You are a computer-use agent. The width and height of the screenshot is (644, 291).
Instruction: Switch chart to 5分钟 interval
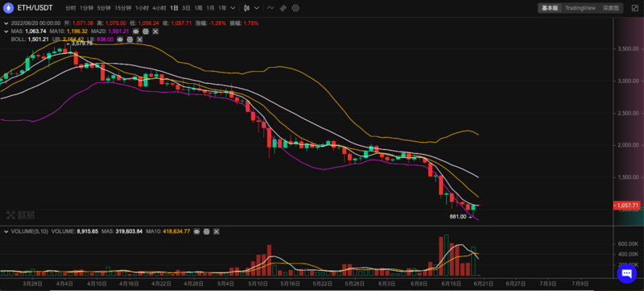coord(104,8)
